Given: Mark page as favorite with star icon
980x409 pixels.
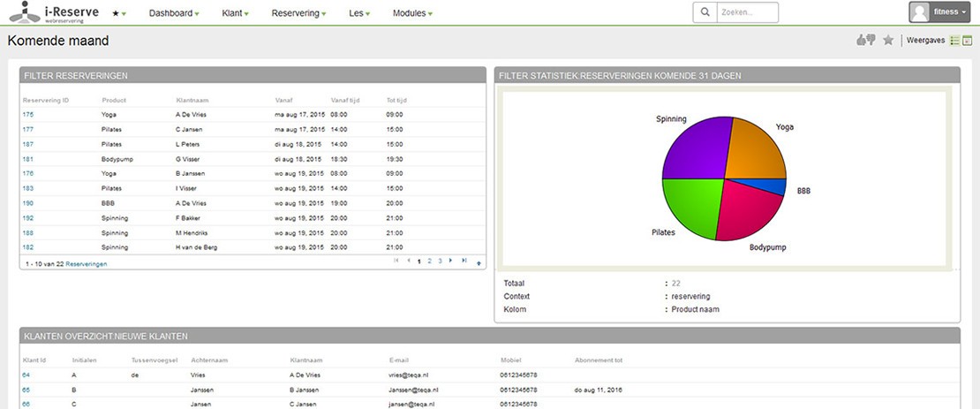Looking at the screenshot, I should (888, 40).
